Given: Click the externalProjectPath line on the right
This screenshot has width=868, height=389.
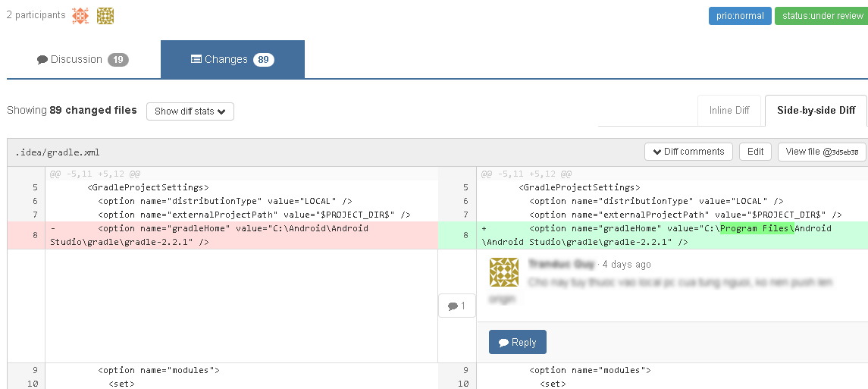Looking at the screenshot, I should (685, 215).
